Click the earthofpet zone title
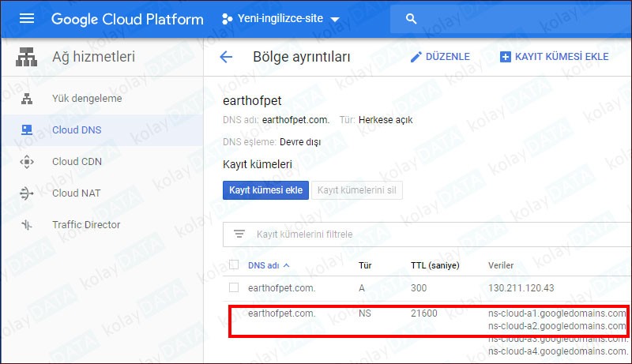Screen dimensions: 632x364 tap(252, 100)
